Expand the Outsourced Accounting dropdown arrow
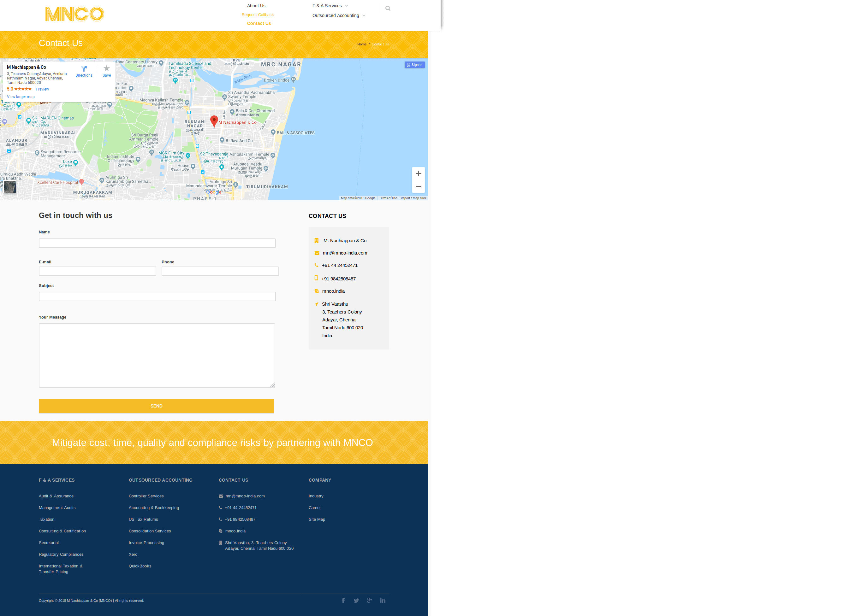 point(364,15)
